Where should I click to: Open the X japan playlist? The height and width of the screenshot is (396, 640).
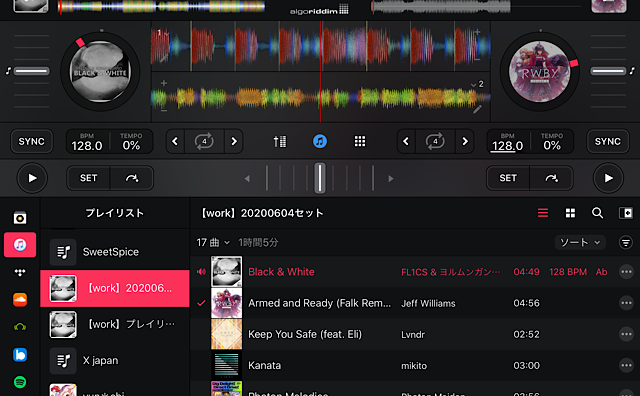click(x=115, y=360)
